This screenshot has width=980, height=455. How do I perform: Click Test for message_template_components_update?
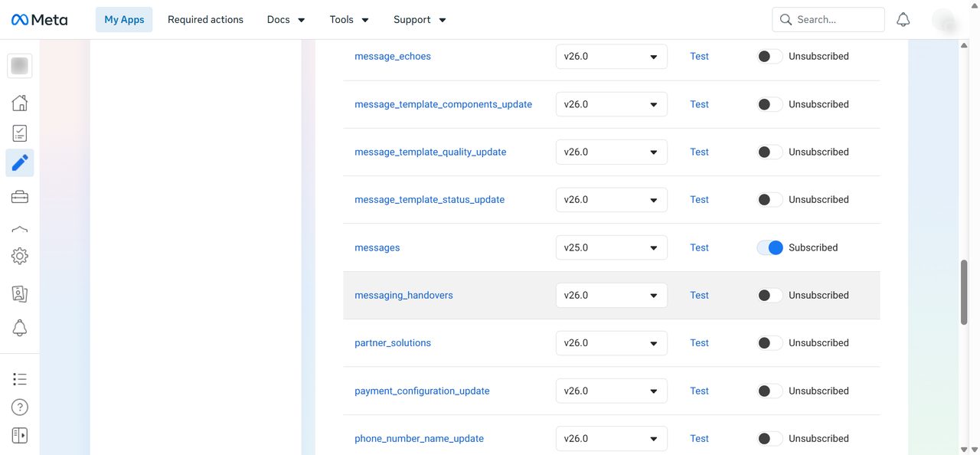click(x=699, y=104)
